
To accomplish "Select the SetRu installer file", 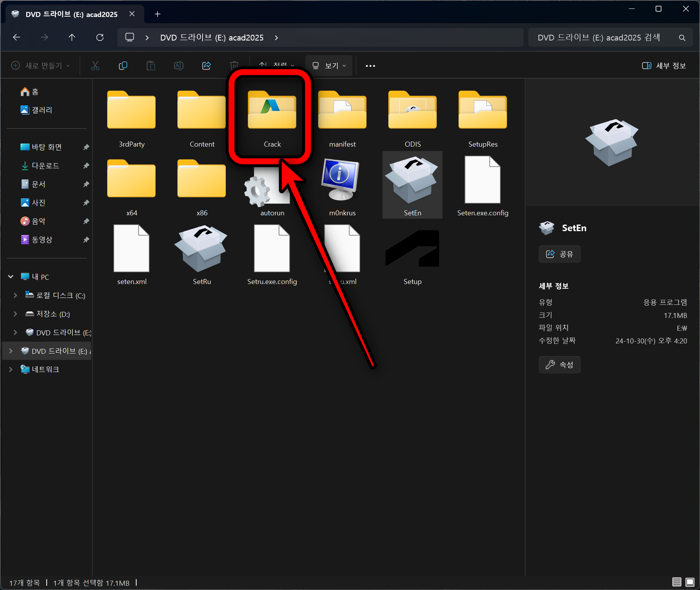I will coord(202,255).
